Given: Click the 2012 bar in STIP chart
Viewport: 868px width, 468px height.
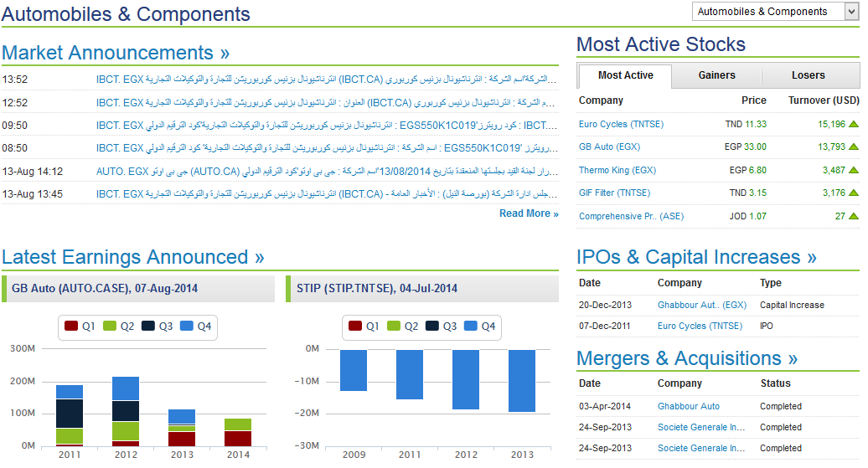Looking at the screenshot, I should pos(466,379).
